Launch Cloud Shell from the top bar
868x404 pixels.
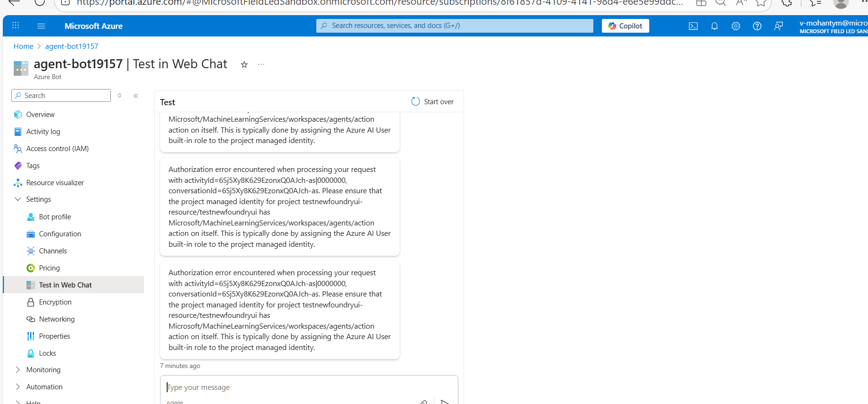(693, 26)
